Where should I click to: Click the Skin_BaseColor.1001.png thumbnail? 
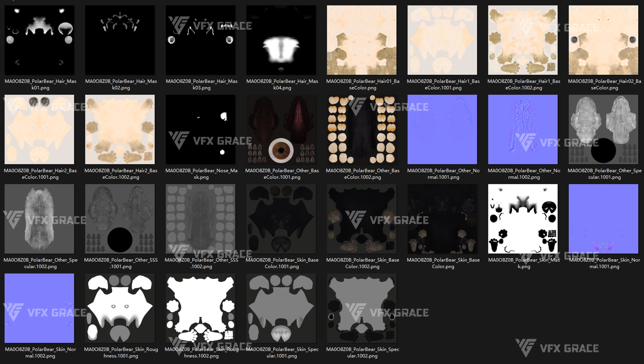[x=281, y=219]
